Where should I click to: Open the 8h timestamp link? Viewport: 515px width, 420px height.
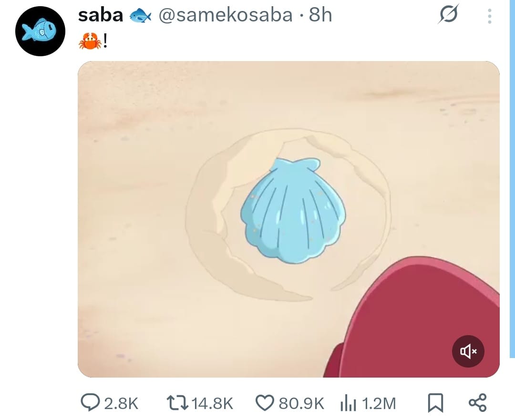[x=320, y=15]
